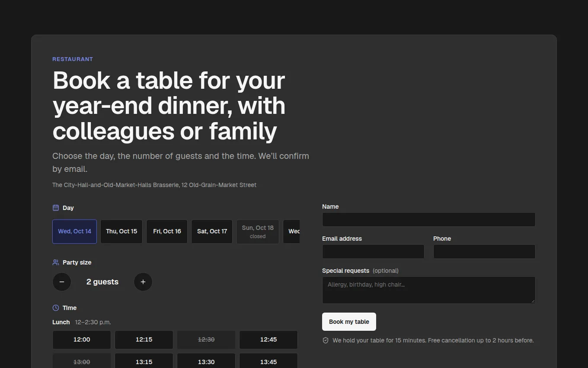Click the 'Lunch' section label
Screen dimensions: 588x368
[x=61, y=322]
